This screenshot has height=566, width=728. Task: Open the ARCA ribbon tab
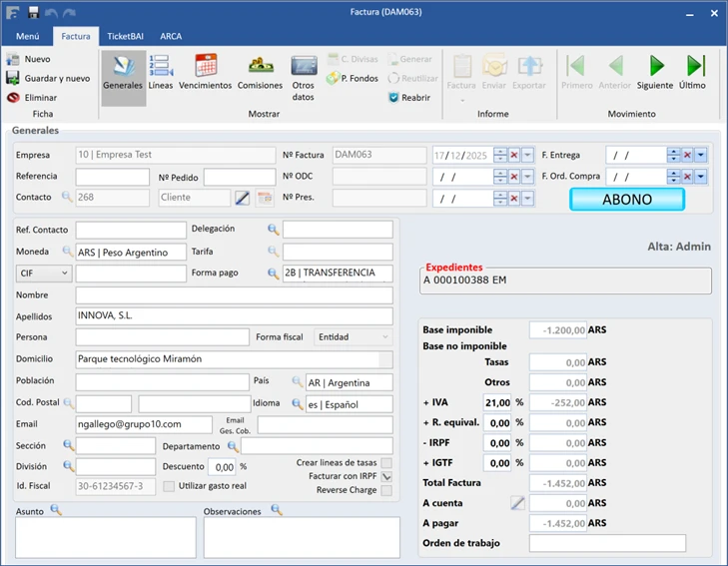(171, 36)
